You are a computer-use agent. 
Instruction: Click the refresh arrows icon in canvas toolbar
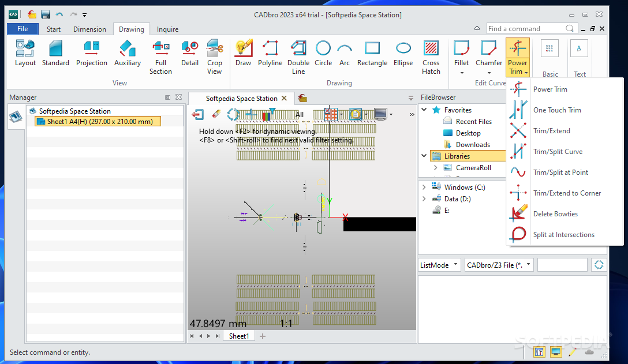pos(233,115)
